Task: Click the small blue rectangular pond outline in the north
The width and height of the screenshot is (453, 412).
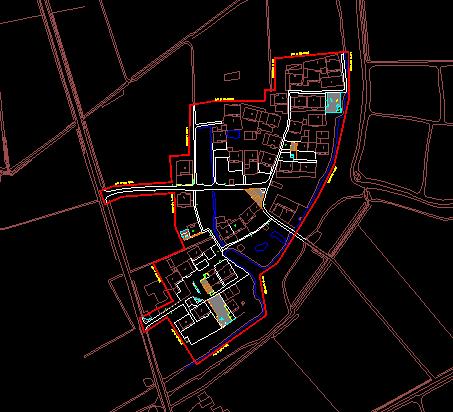Action: (x=233, y=134)
